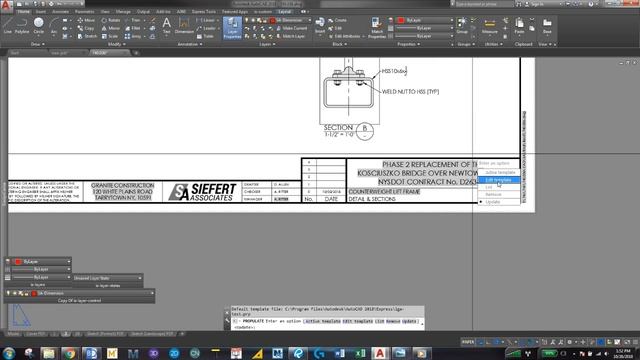Click layer color swatch in floating layer panel
This screenshot has height=360, width=640.
(x=34, y=293)
